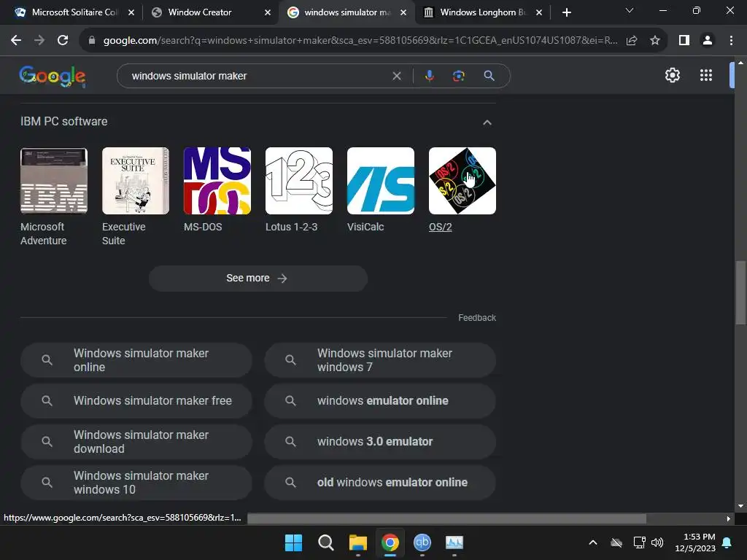Click the horizontal scrollbar thumb
This screenshot has width=747, height=560.
(446, 518)
